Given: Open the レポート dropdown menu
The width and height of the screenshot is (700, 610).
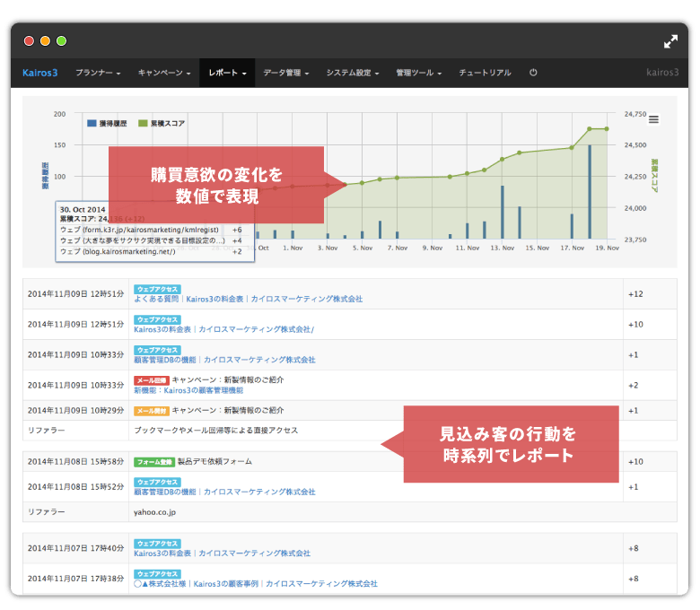Looking at the screenshot, I should pyautogui.click(x=227, y=73).
